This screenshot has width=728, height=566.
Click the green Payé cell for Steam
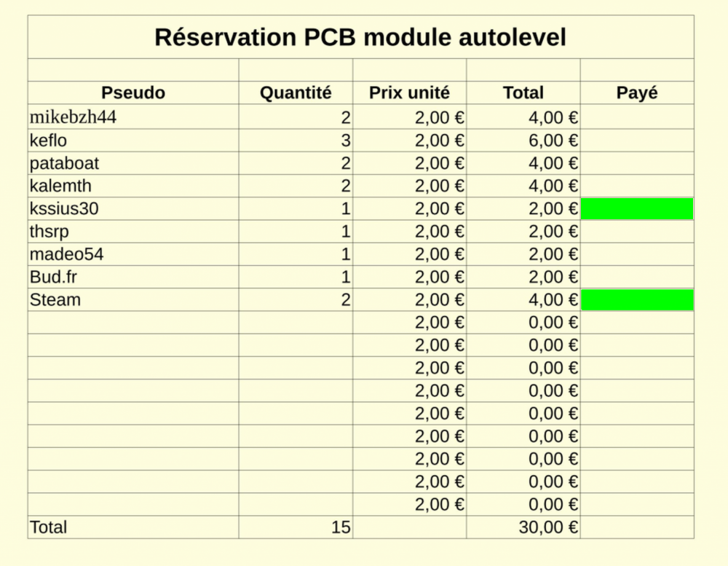pyautogui.click(x=637, y=300)
